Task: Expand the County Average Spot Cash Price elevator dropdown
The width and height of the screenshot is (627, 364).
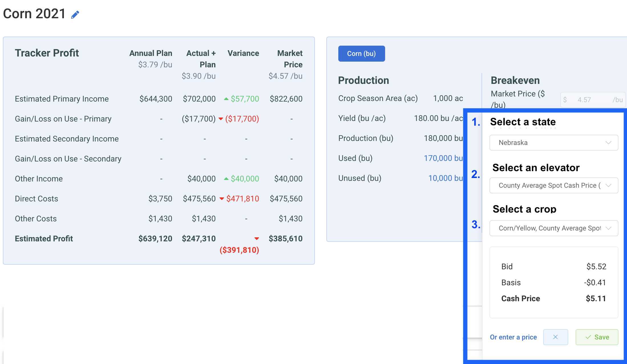Action: coord(554,185)
